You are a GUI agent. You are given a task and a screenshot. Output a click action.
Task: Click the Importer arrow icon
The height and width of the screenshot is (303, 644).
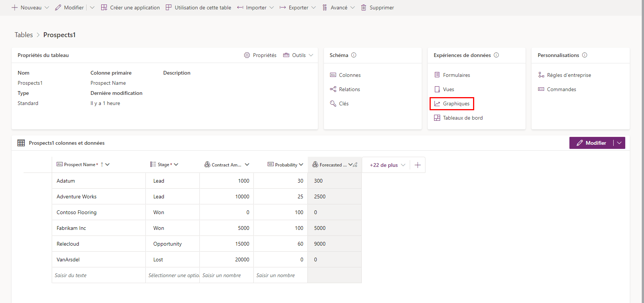(x=240, y=7)
